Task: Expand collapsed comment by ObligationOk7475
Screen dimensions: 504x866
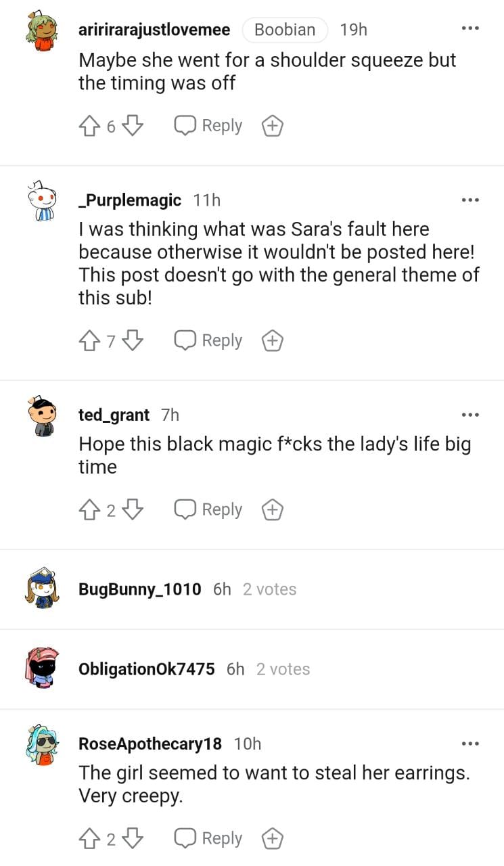Action: tap(252, 669)
